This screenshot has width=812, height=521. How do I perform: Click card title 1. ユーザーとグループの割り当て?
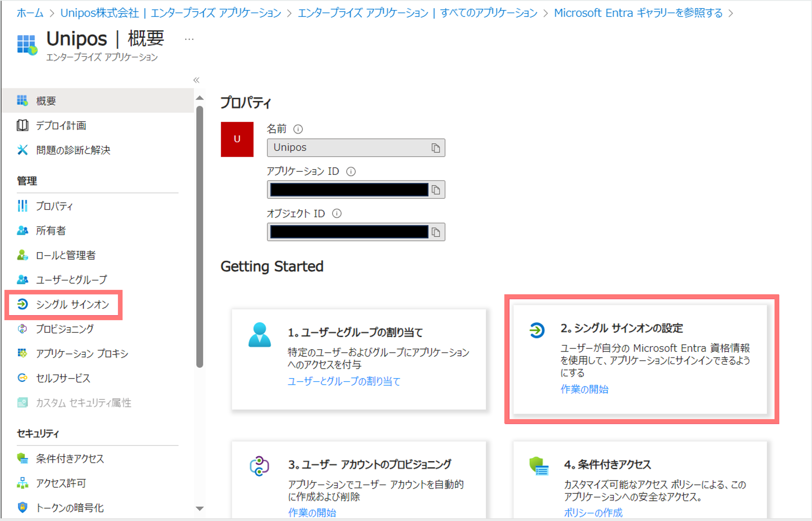(355, 333)
